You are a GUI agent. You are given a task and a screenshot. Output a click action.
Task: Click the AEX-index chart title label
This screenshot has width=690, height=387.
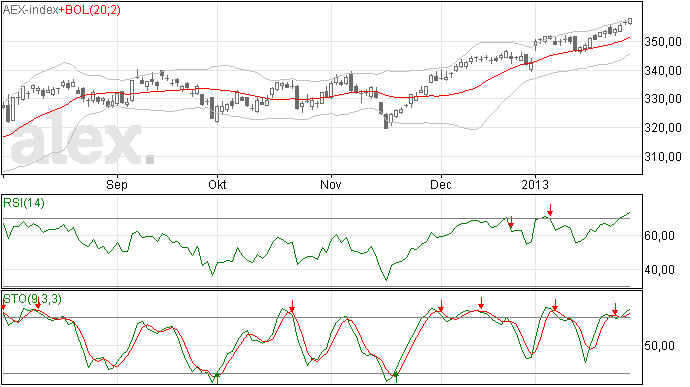[x=30, y=10]
